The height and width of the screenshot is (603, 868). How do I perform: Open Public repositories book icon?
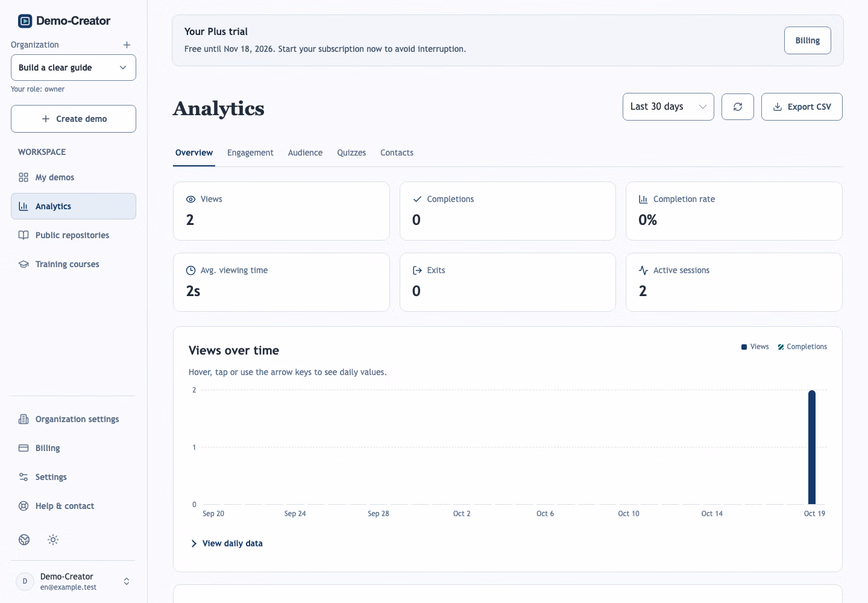pyautogui.click(x=24, y=235)
